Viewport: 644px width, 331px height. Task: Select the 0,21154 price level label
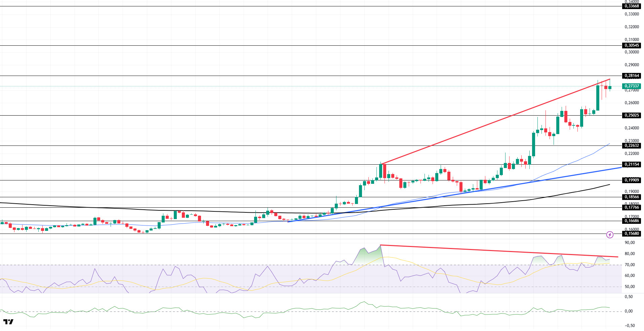click(632, 164)
